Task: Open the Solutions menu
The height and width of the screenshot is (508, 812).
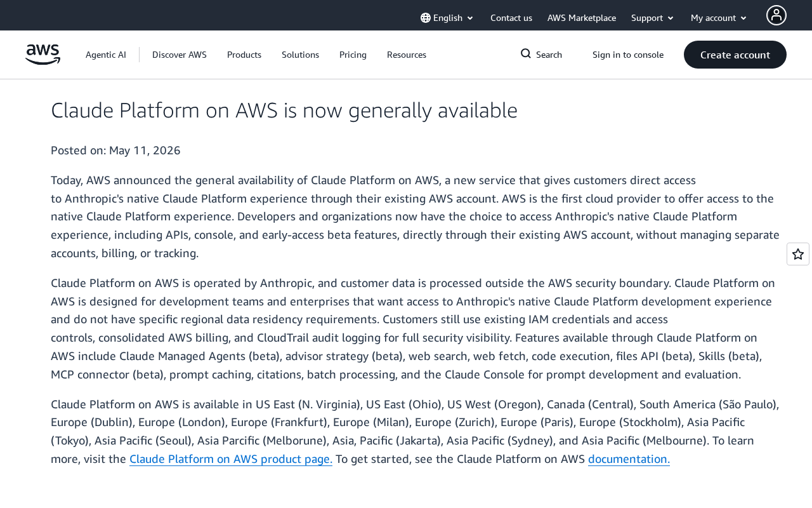Action: [x=300, y=55]
